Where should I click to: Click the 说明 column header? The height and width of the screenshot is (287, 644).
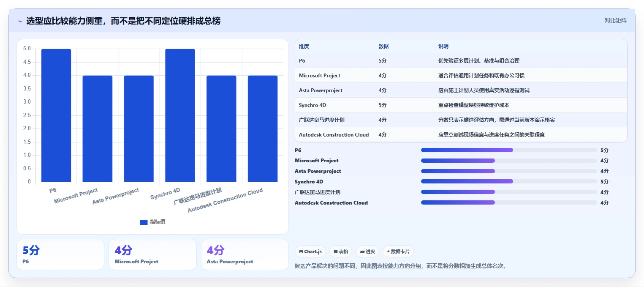pyautogui.click(x=443, y=46)
